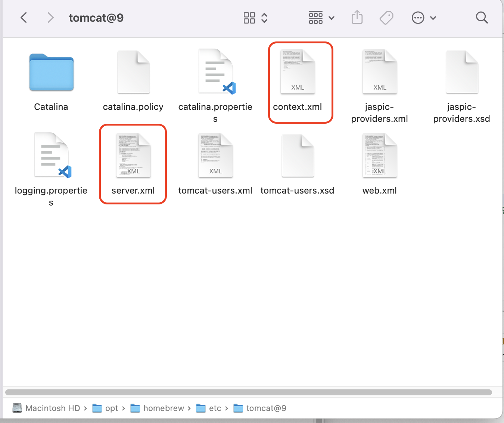
Task: Click the jaspic-providers.xml file name
Action: point(380,112)
